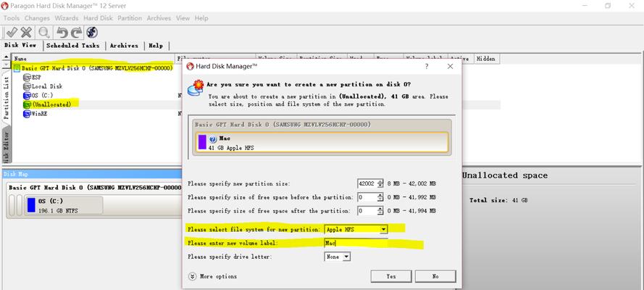Select the Partition List side tab

[x=7, y=98]
